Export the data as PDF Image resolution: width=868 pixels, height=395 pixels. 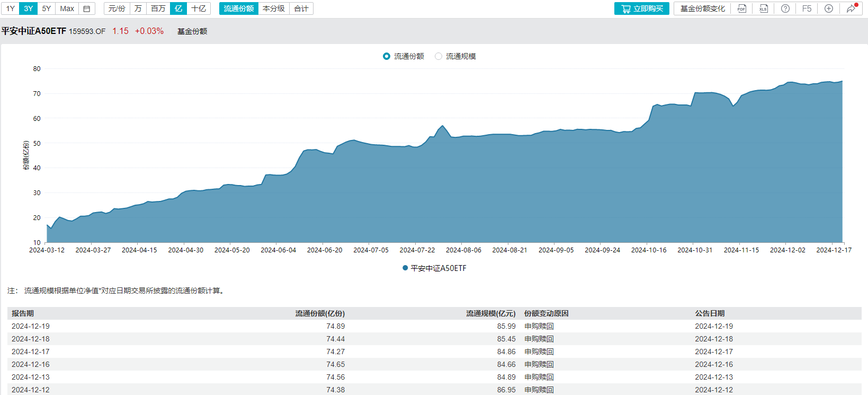pos(741,8)
